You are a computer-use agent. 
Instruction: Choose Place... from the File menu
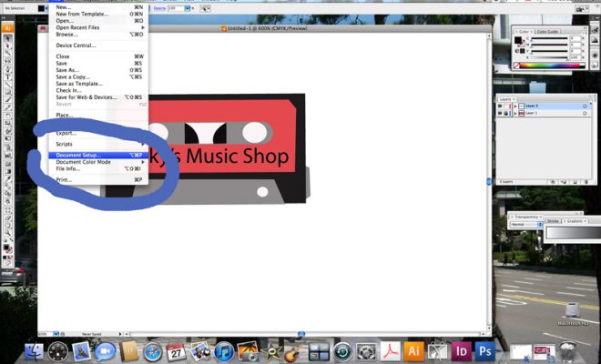point(98,115)
